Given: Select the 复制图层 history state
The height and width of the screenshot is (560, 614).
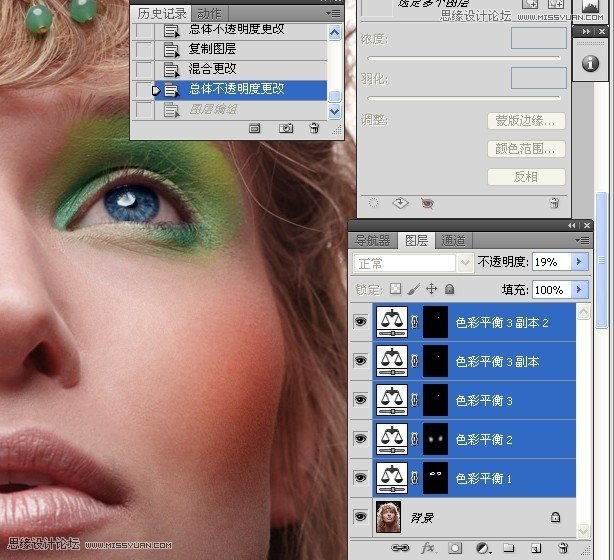Looking at the screenshot, I should tap(212, 48).
